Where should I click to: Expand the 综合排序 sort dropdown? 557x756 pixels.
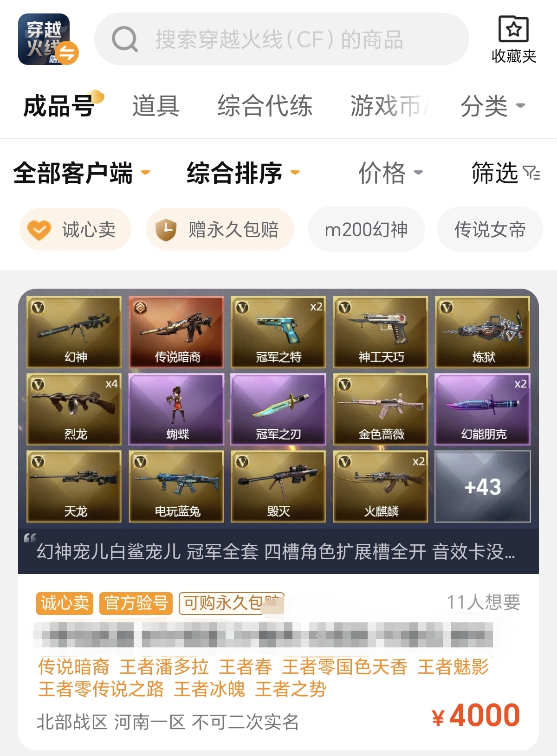pyautogui.click(x=243, y=173)
